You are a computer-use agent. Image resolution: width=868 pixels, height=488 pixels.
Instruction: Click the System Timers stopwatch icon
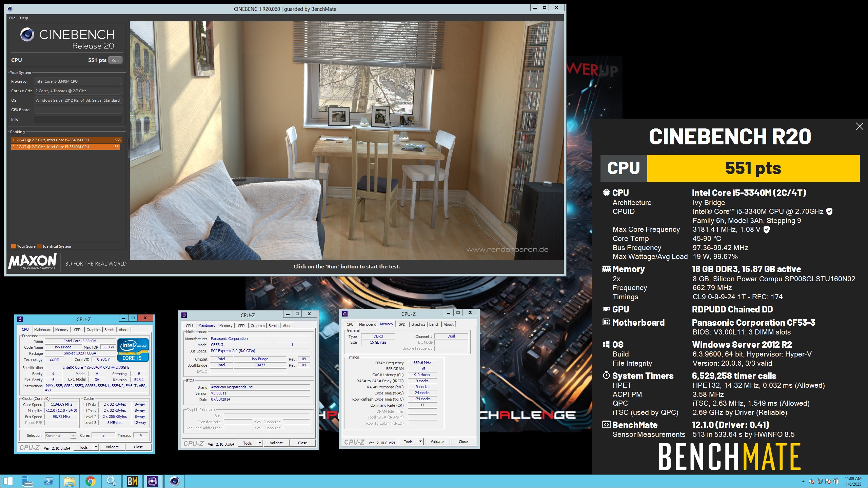point(606,375)
